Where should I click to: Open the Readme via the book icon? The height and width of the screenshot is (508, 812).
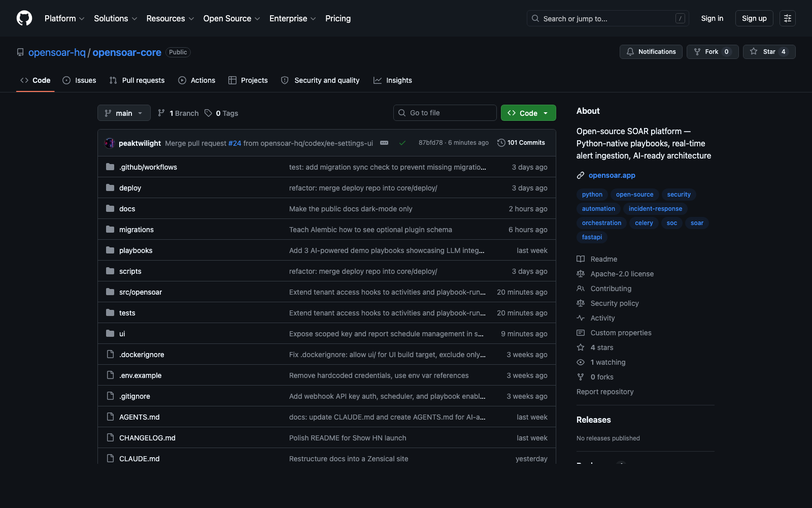coord(581,259)
